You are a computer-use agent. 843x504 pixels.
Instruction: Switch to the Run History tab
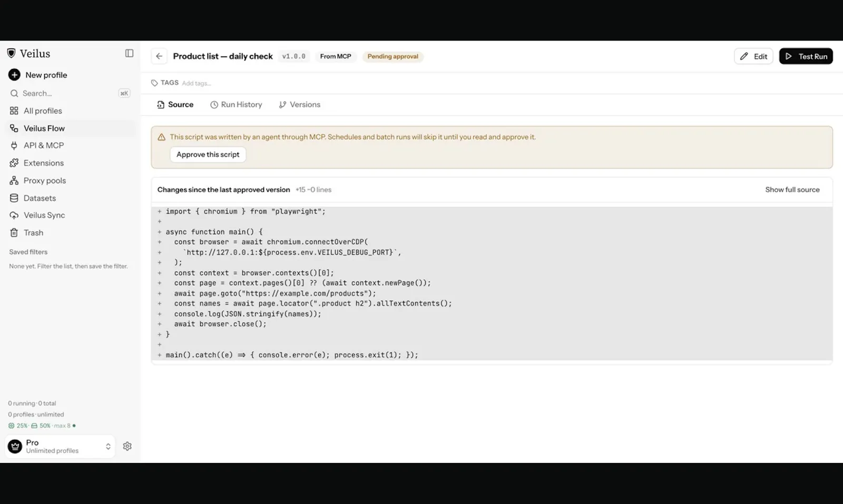236,104
